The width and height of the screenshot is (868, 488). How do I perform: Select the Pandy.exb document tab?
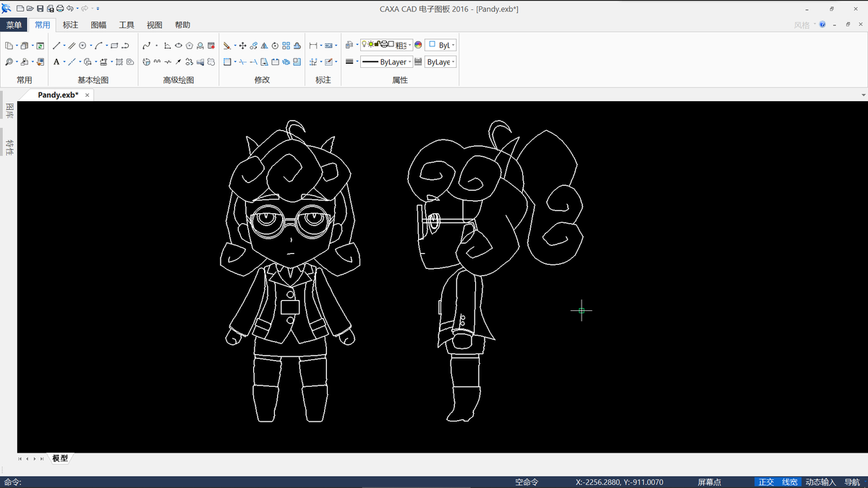point(58,95)
